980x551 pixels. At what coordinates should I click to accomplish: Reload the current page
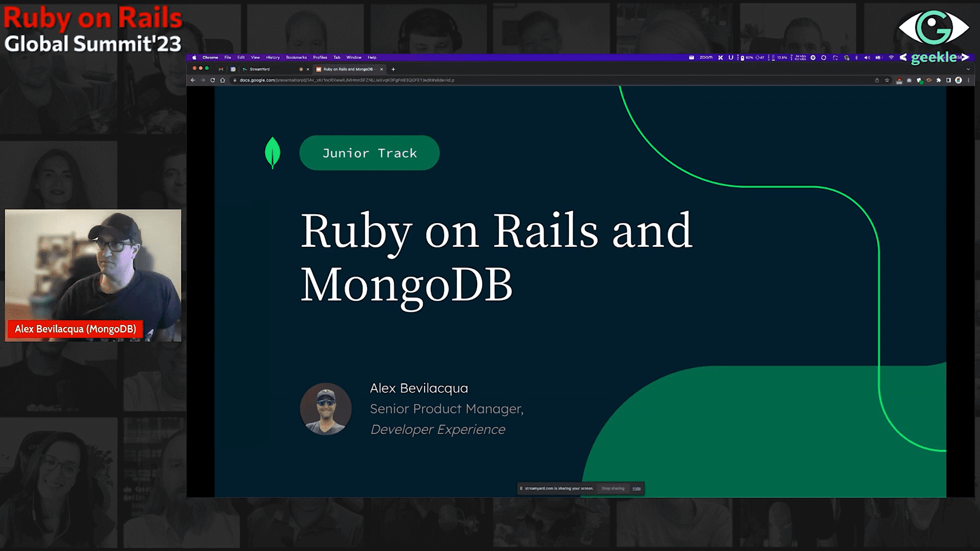click(x=212, y=80)
